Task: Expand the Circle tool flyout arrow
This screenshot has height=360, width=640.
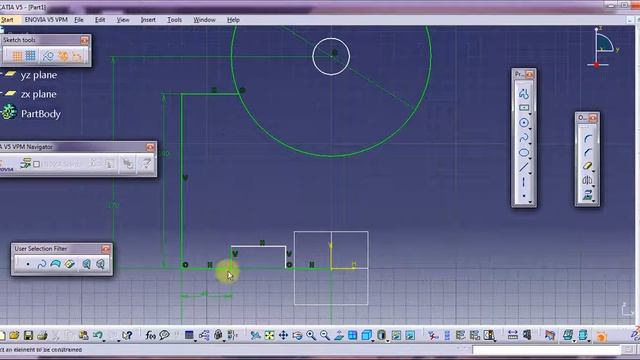Action: point(530,129)
